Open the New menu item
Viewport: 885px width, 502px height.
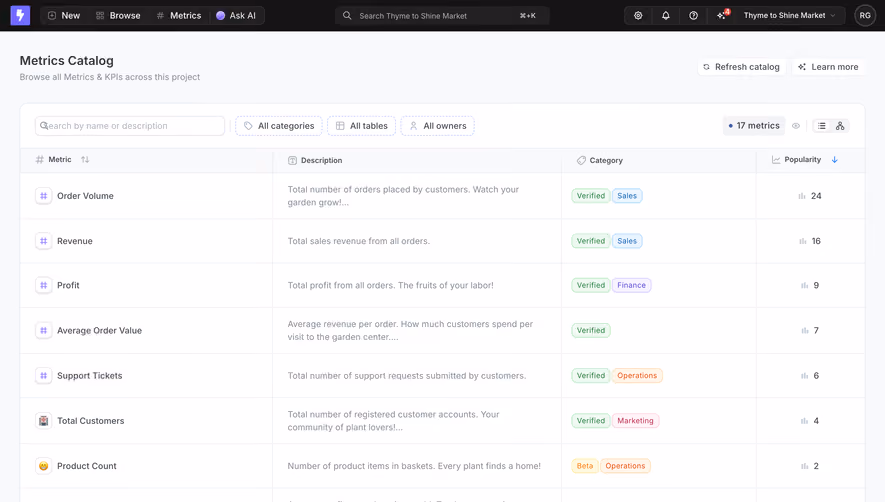64,15
